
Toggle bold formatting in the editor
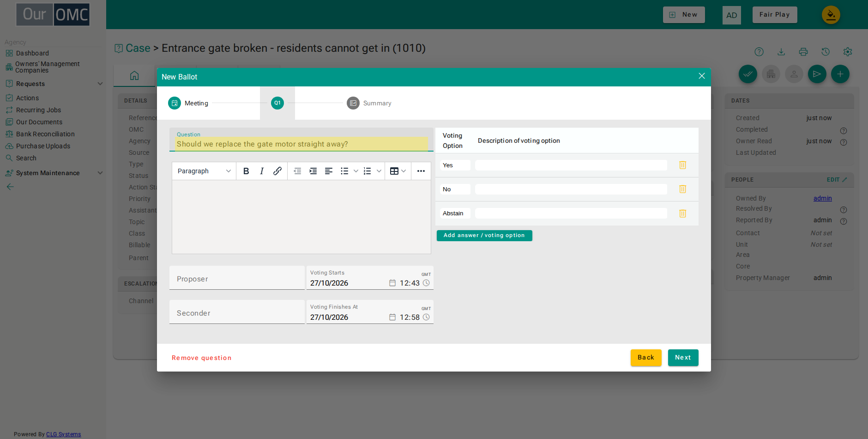(x=246, y=171)
